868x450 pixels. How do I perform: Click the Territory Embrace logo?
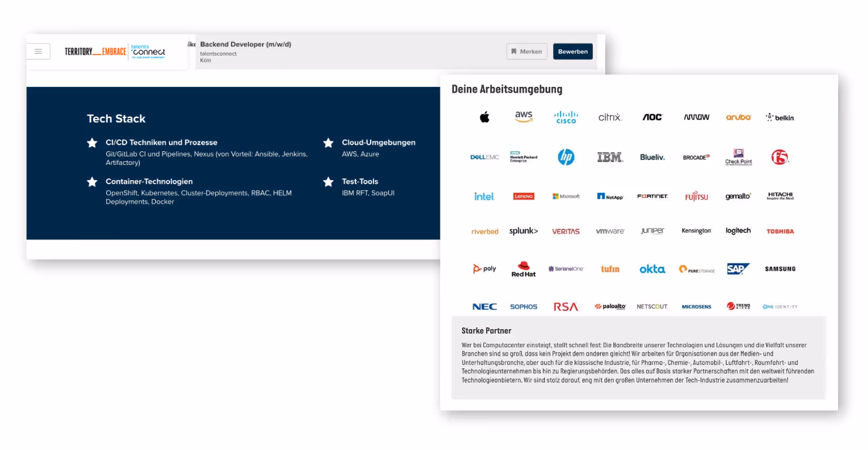95,52
